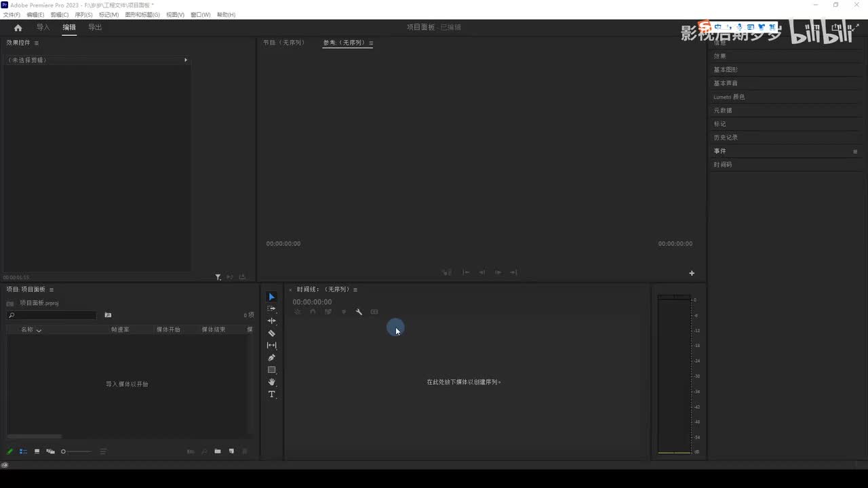Switch to the 导入 workspace tab
Screen dimensions: 868x488
point(43,28)
